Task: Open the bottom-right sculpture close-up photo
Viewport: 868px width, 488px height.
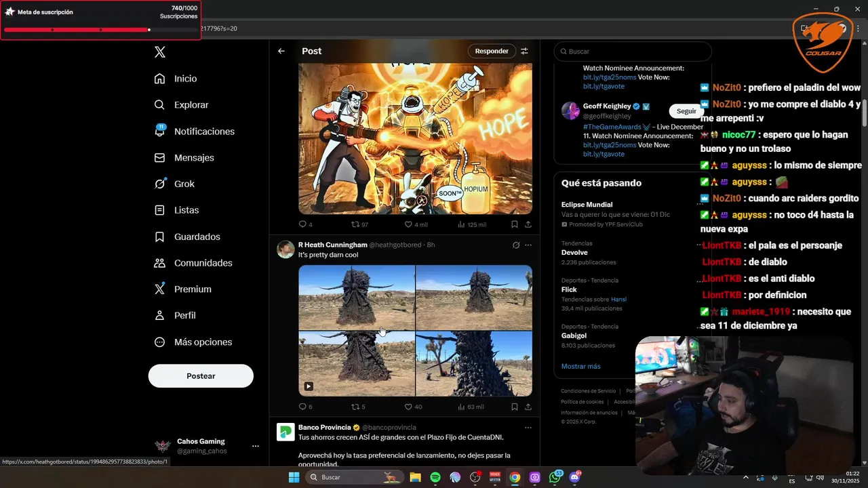Action: point(474,364)
